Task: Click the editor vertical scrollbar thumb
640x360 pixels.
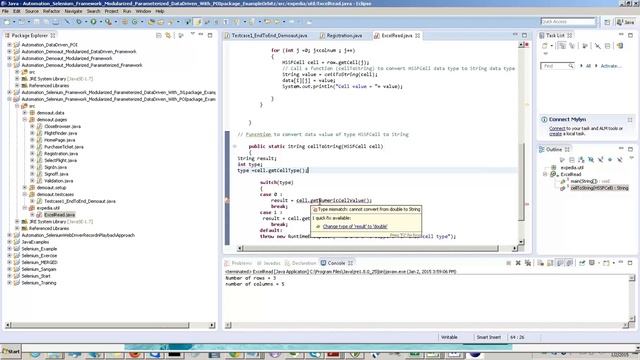Action: pyautogui.click(x=521, y=182)
